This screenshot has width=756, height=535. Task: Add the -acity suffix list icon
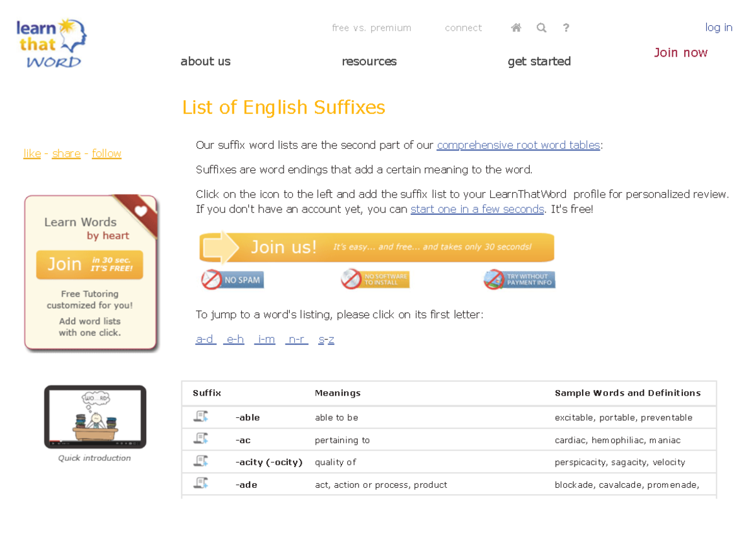201,461
